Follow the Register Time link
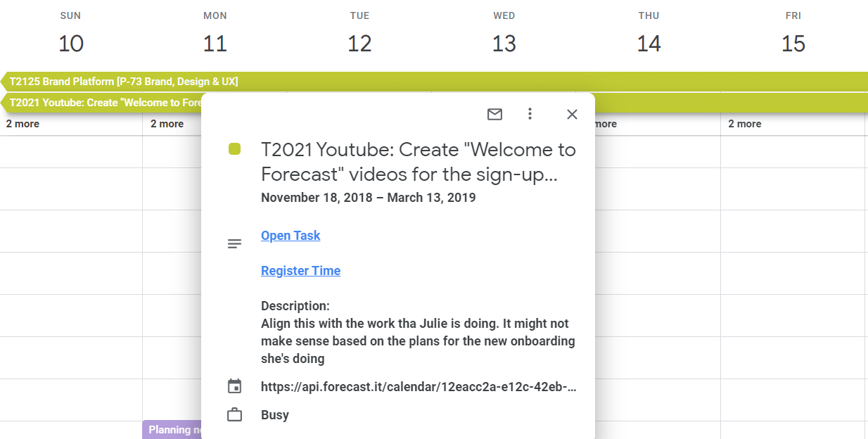Image resolution: width=868 pixels, height=439 pixels. tap(300, 271)
